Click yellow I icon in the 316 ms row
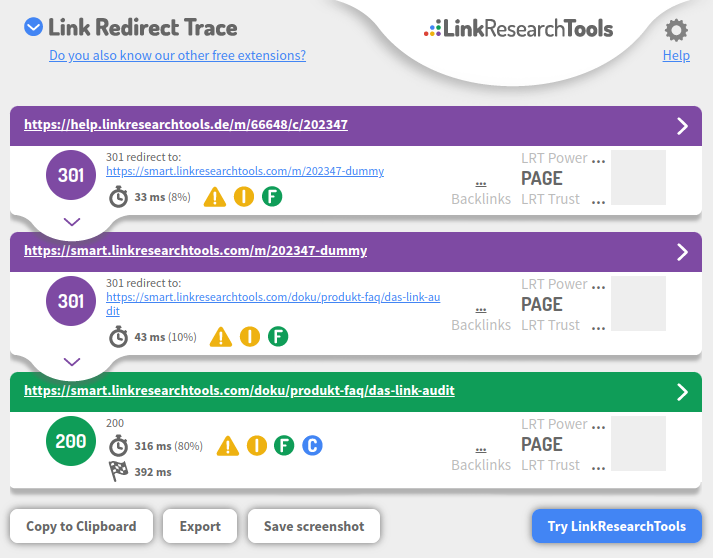 [257, 446]
